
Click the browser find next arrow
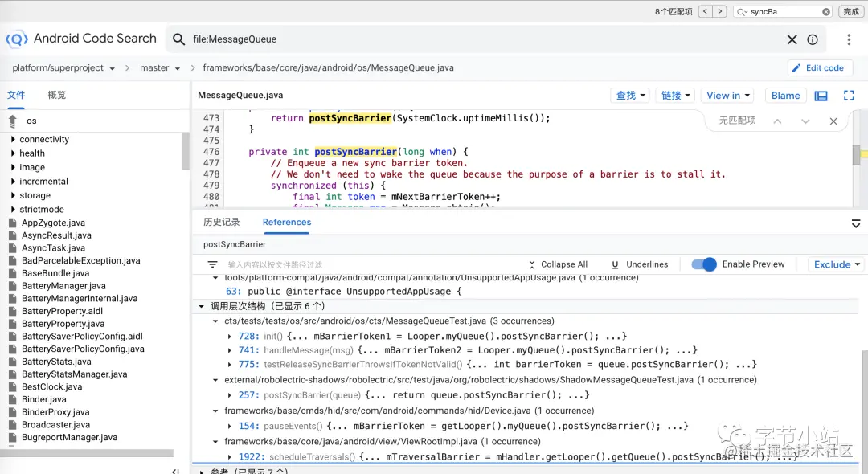[719, 11]
